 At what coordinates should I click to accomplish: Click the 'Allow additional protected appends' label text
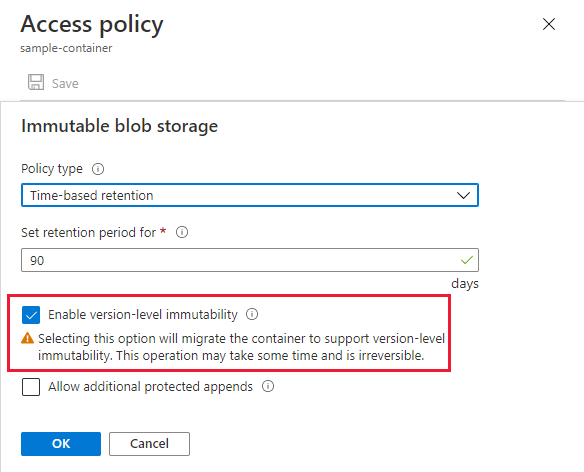(150, 387)
